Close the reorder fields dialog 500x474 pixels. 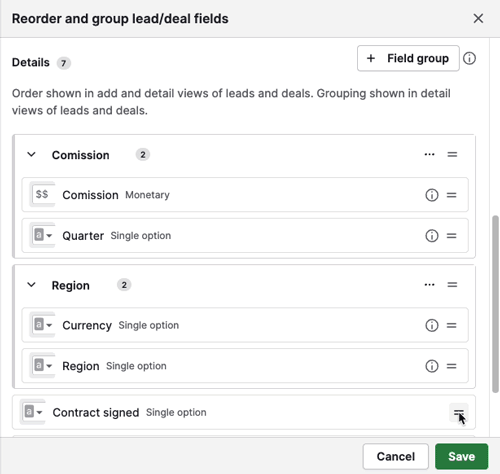[x=478, y=19]
